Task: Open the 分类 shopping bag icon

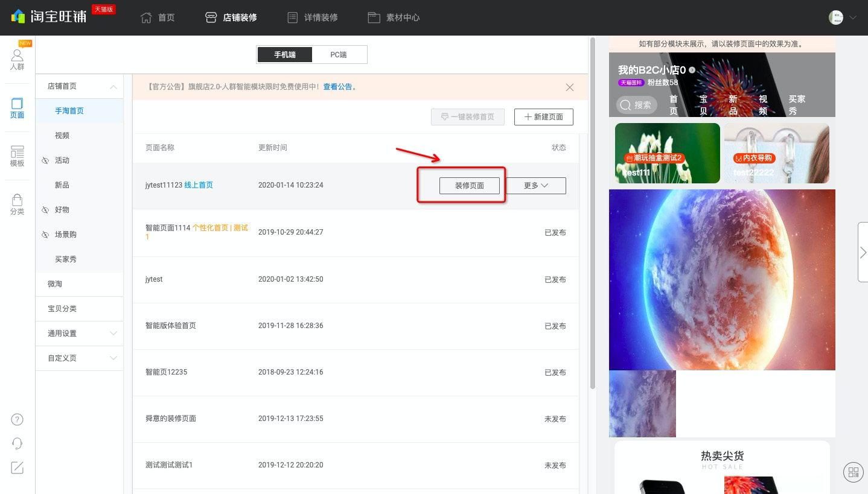Action: pos(17,204)
